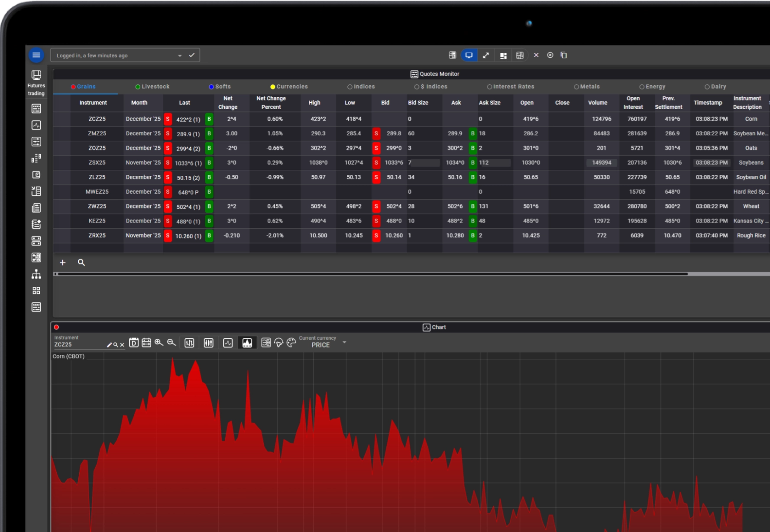Open the chart daily interval selector
Screen dimensions: 770x532
(134, 343)
